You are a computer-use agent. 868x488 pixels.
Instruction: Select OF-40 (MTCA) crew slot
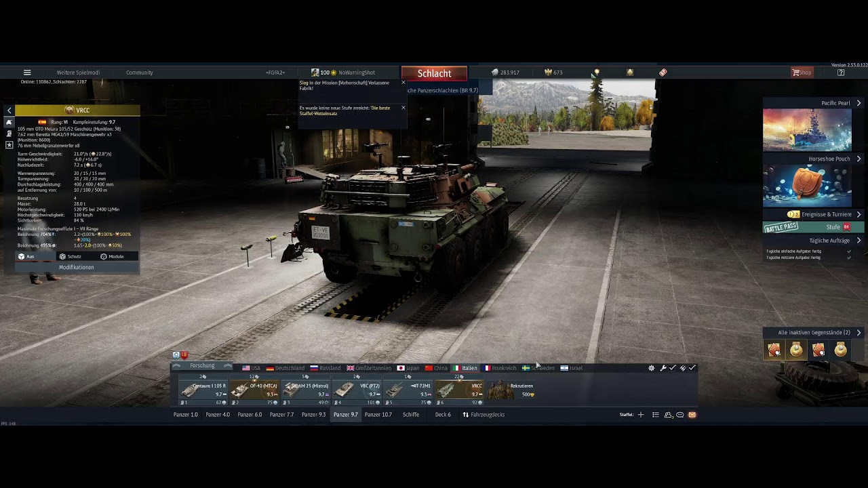[x=255, y=390]
